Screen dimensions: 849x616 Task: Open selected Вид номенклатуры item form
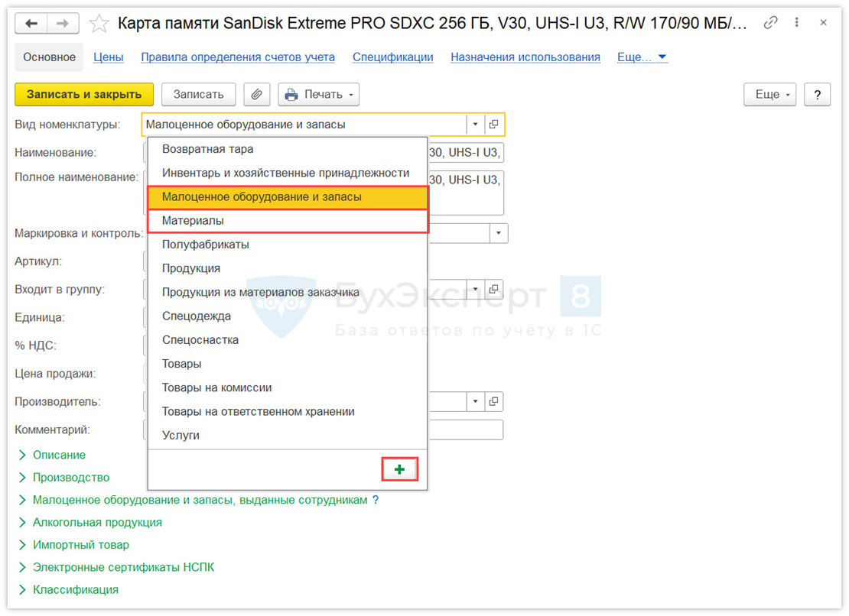click(494, 125)
